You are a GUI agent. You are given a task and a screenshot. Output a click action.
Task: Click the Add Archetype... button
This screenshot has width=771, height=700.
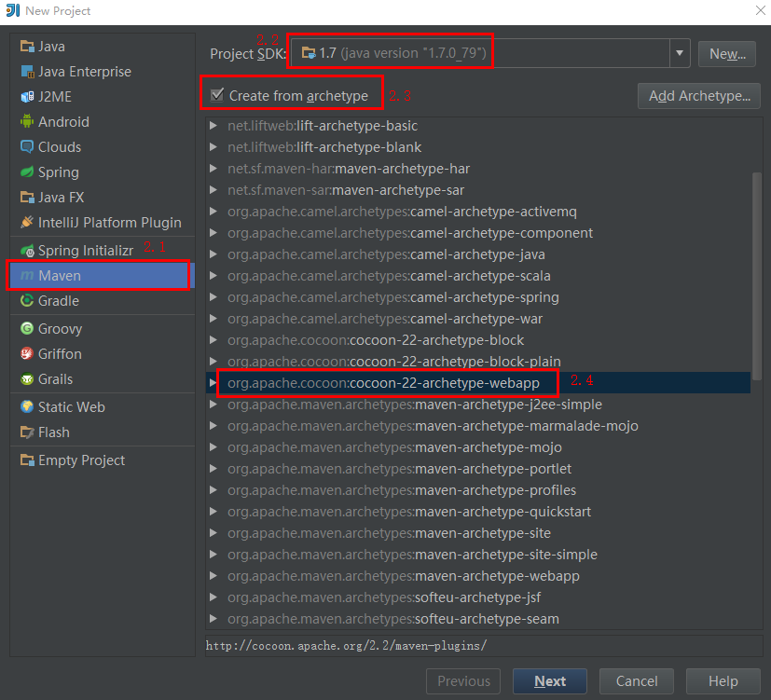699,96
